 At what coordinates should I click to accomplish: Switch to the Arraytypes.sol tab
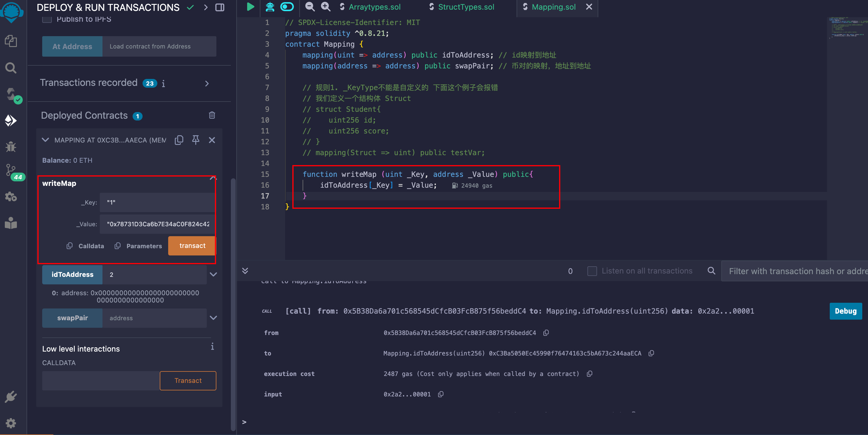[x=374, y=7]
